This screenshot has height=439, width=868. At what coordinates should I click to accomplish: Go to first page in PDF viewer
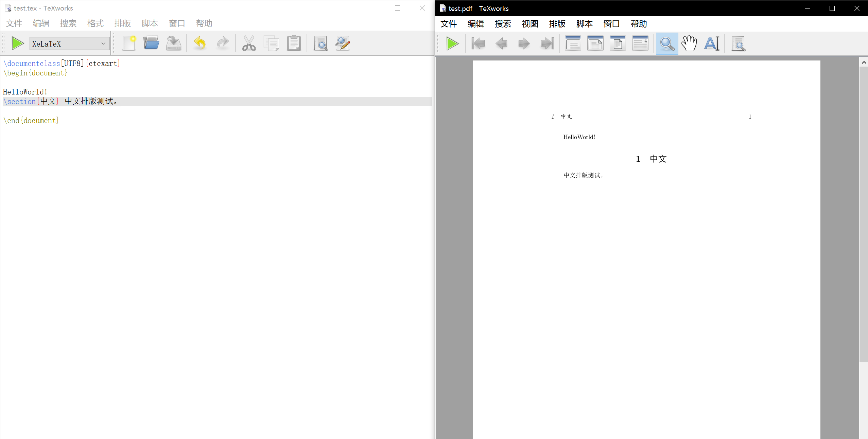click(x=478, y=43)
